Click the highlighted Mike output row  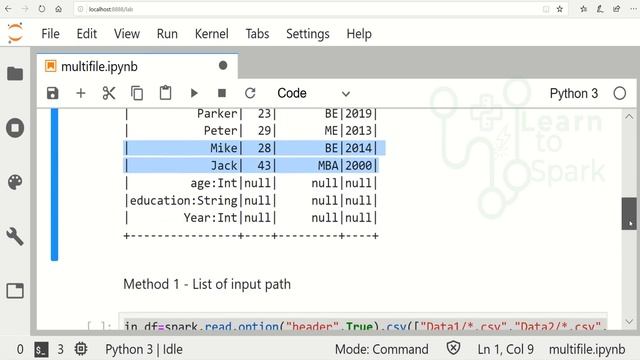(x=254, y=148)
